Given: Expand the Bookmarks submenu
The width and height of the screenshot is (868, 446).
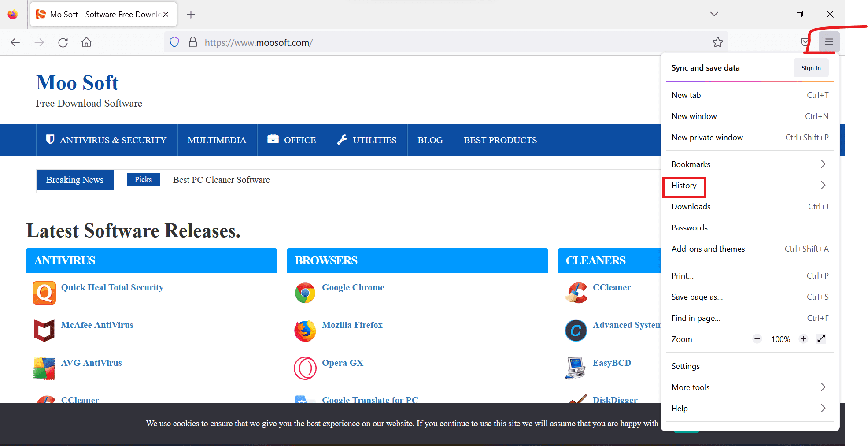Looking at the screenshot, I should (x=750, y=164).
